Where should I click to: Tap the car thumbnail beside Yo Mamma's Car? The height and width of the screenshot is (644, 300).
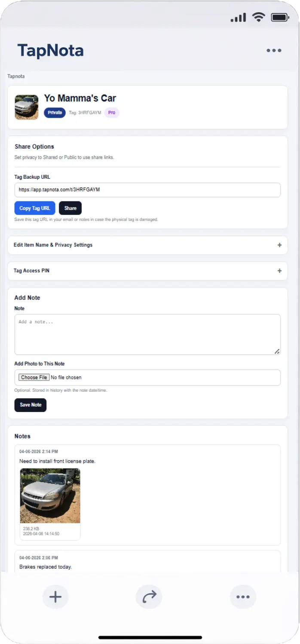26,107
